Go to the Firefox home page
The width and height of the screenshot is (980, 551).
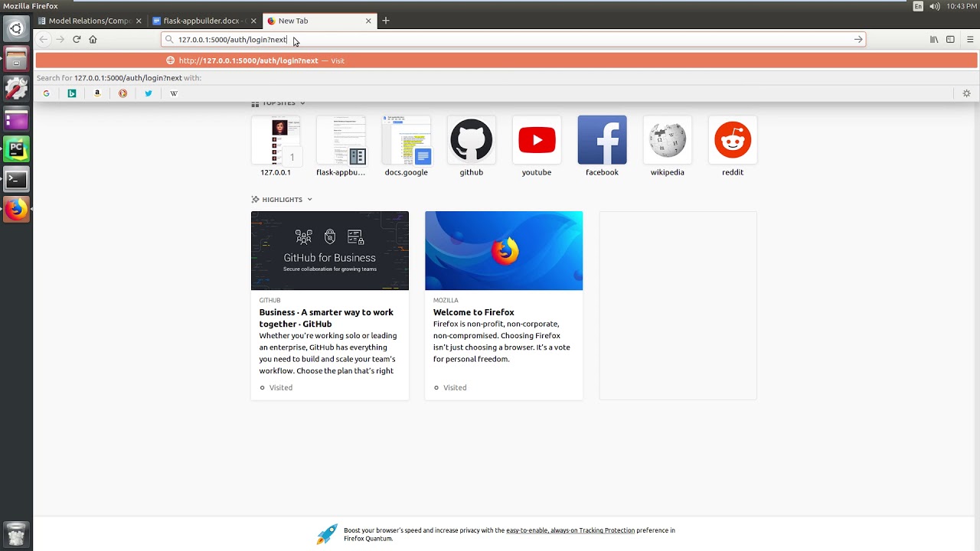pyautogui.click(x=93, y=39)
